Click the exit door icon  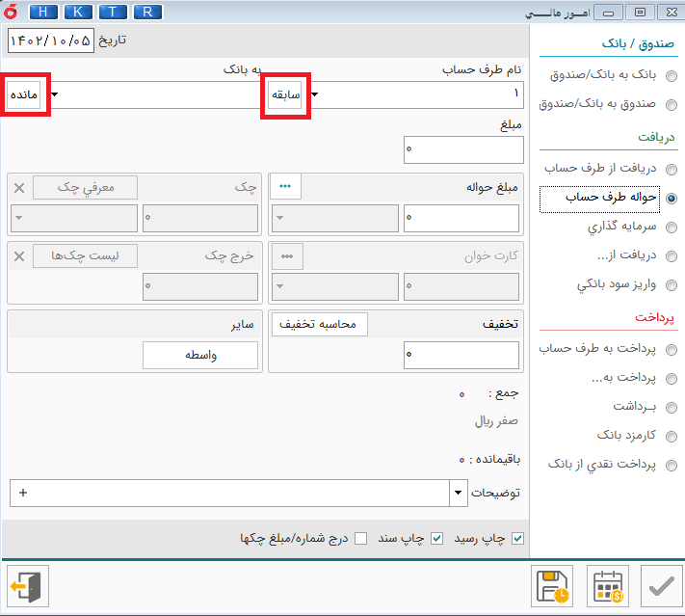[x=25, y=586]
